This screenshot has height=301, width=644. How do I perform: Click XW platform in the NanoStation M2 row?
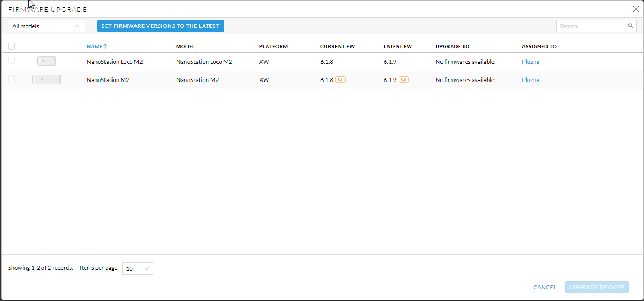click(x=264, y=80)
